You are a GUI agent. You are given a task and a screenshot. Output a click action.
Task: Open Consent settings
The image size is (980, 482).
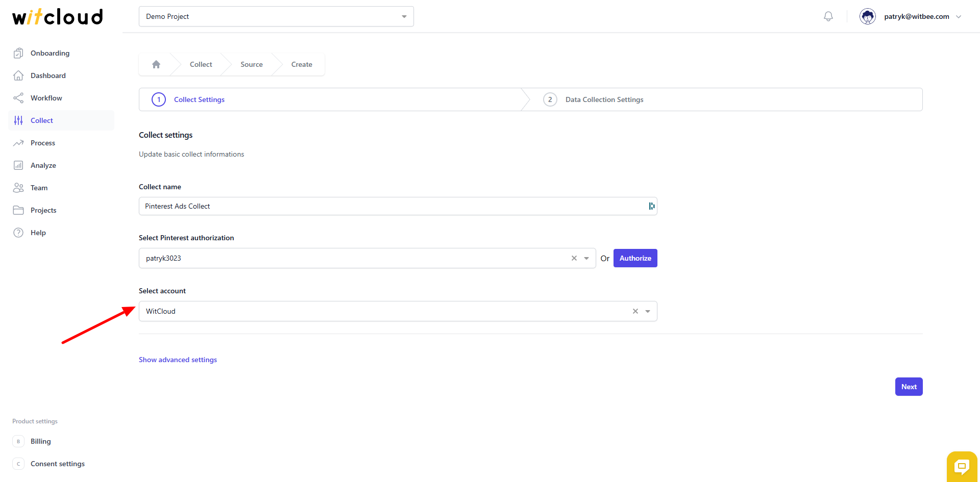coord(61,464)
